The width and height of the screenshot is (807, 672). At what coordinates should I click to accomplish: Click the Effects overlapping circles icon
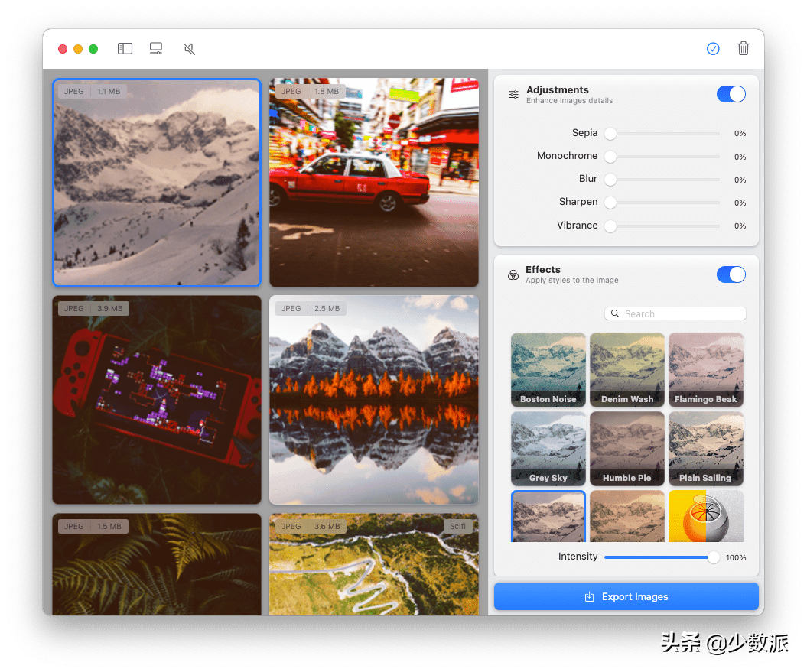pyautogui.click(x=513, y=274)
